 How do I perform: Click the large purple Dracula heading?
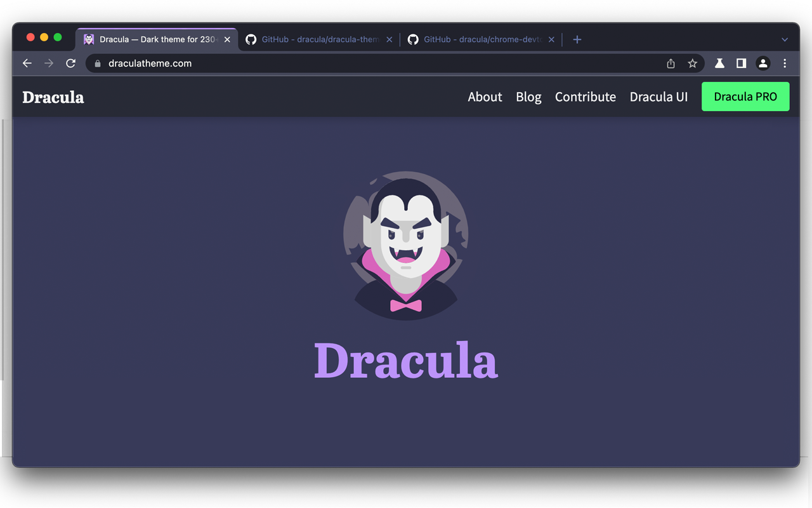click(x=406, y=361)
